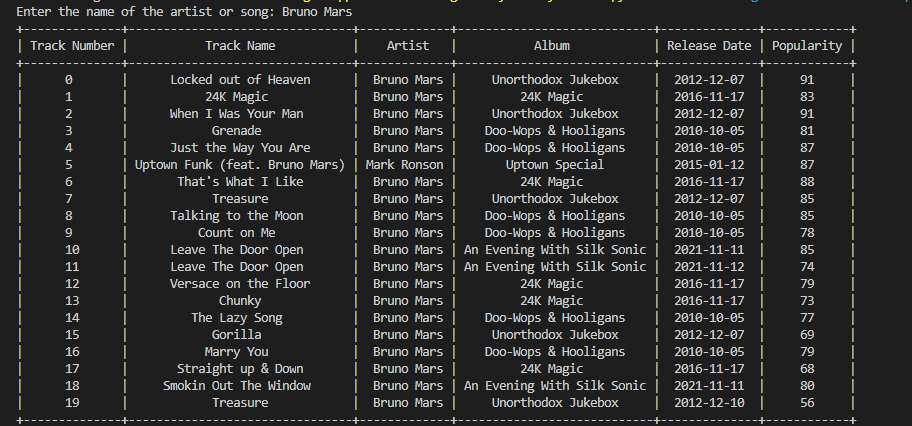Image resolution: width=912 pixels, height=426 pixels.
Task: Click "91" popularity in Locked out of Heaven row
Action: pos(807,80)
